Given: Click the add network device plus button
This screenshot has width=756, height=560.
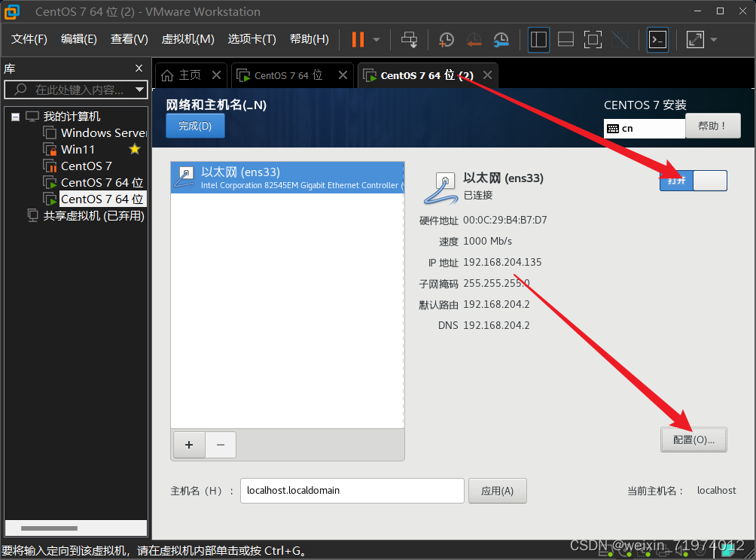Looking at the screenshot, I should click(x=188, y=445).
